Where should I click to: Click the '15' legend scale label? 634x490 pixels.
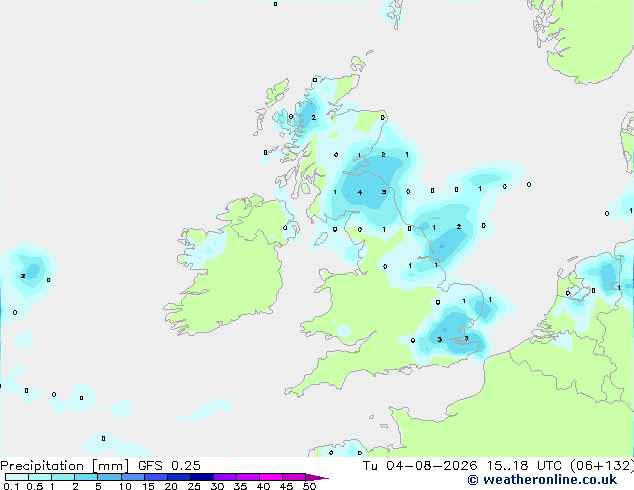[x=148, y=486]
